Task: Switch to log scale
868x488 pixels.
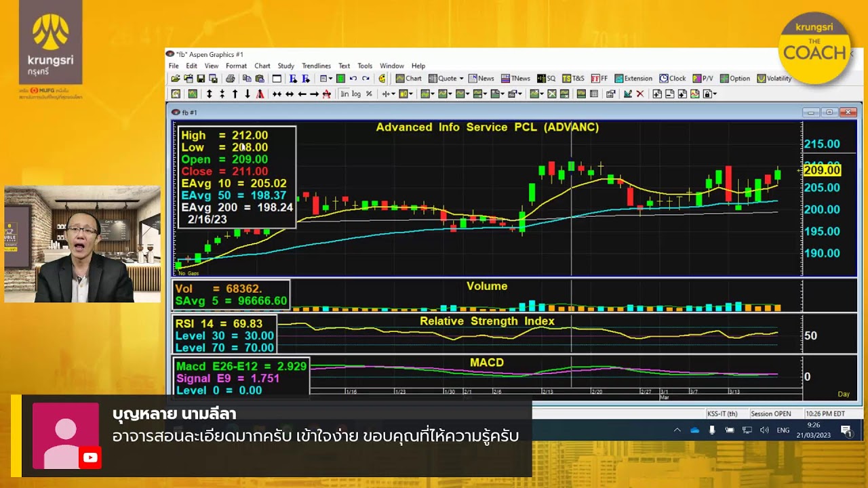Action: click(357, 94)
